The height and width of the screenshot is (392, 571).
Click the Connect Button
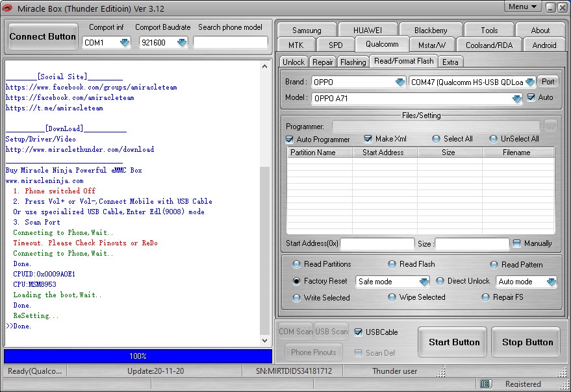(x=43, y=36)
